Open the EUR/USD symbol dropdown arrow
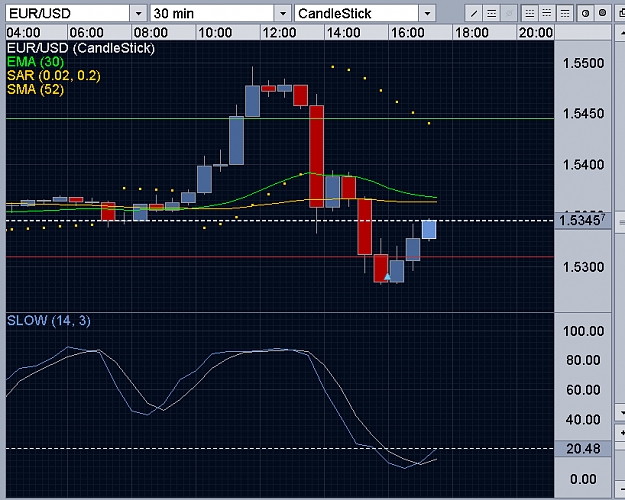Screen dimensions: 625x500 tap(138, 14)
